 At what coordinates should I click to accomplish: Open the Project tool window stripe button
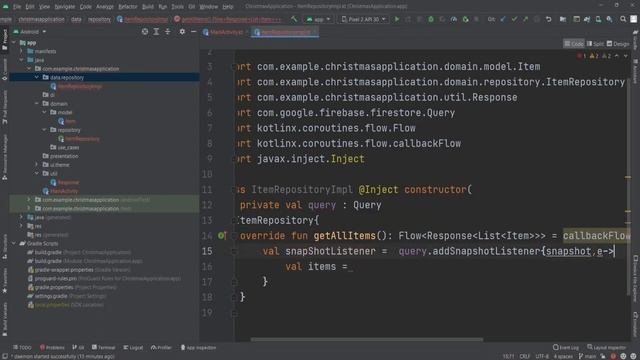[x=4, y=40]
